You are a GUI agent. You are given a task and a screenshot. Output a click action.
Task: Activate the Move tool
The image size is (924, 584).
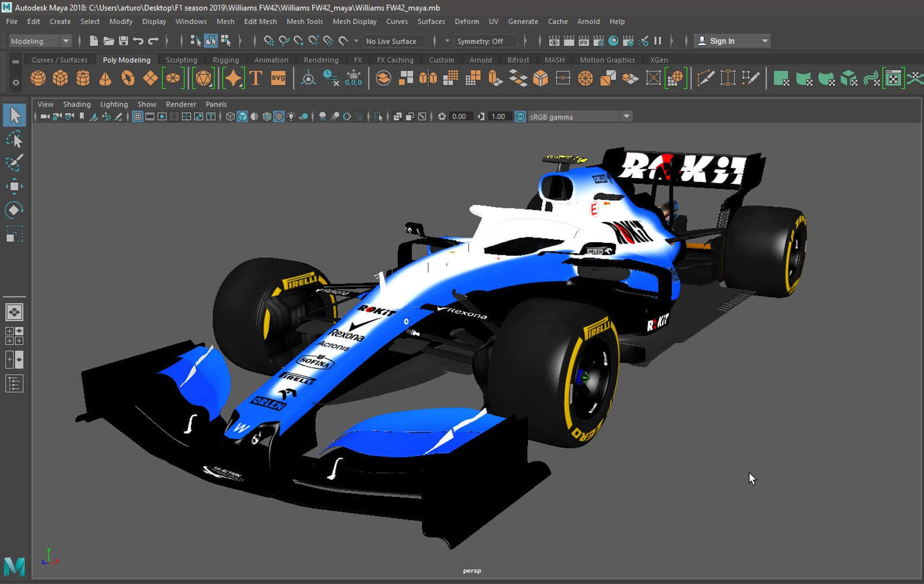(x=14, y=187)
